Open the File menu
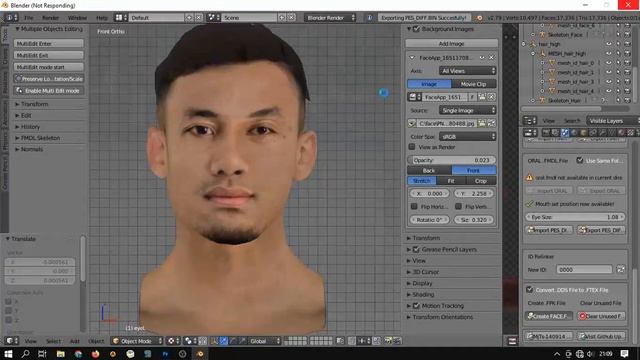The width and height of the screenshot is (640, 360). [29, 18]
